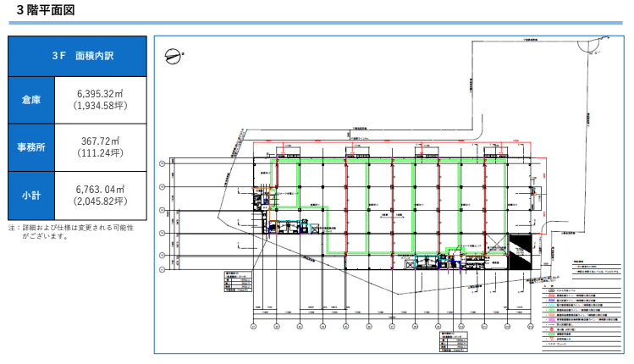Click the black hatched square on the plan
The width and height of the screenshot is (634, 364).
point(517,244)
